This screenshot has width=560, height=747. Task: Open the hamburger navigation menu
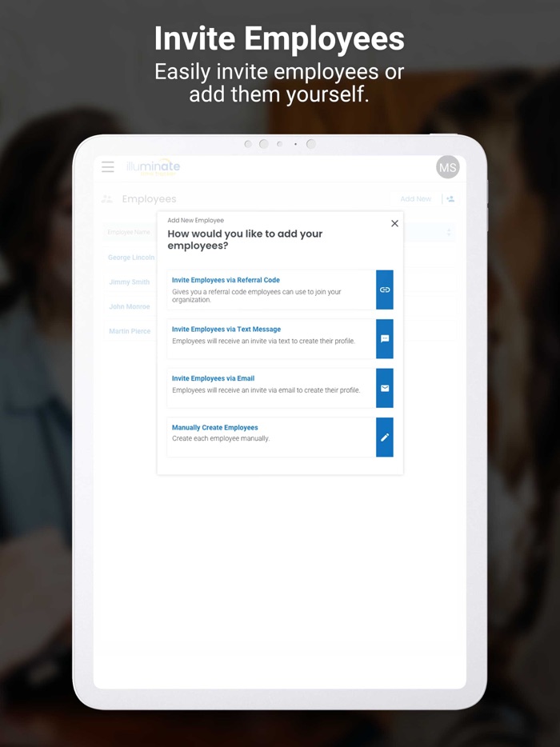pyautogui.click(x=108, y=166)
